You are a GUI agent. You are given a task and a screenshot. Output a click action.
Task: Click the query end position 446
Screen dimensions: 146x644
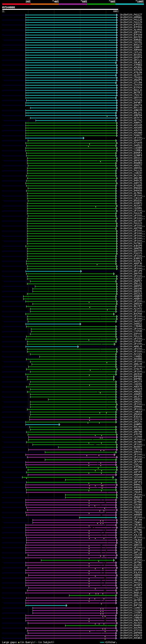[115, 11]
